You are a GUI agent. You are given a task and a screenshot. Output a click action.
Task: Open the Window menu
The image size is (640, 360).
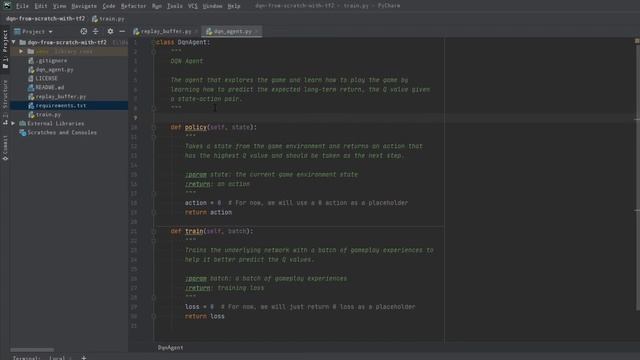click(x=212, y=6)
